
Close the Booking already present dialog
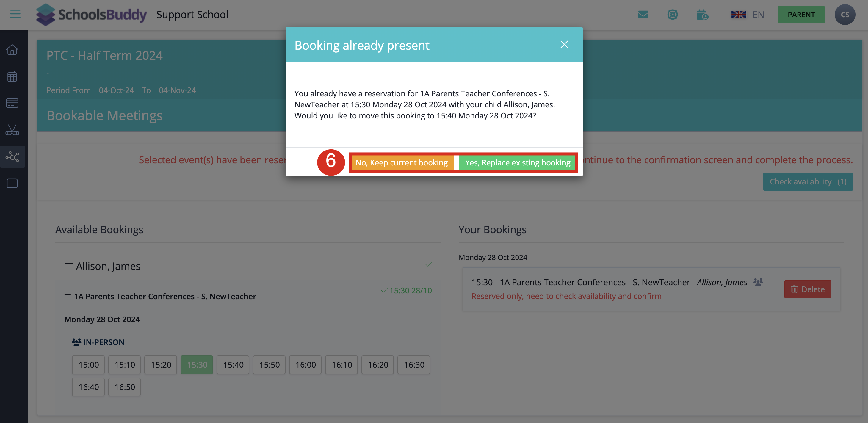(564, 45)
